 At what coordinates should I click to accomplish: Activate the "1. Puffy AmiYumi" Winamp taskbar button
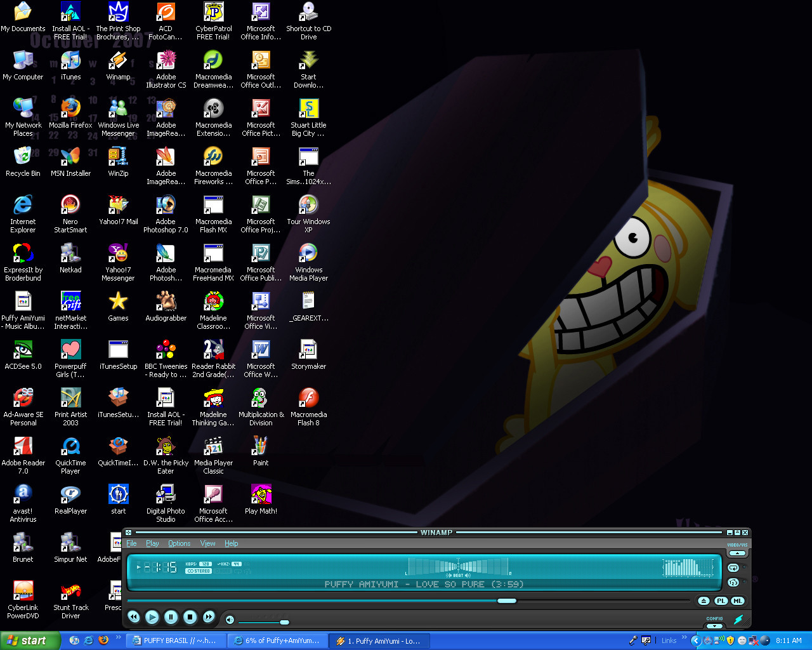(379, 640)
